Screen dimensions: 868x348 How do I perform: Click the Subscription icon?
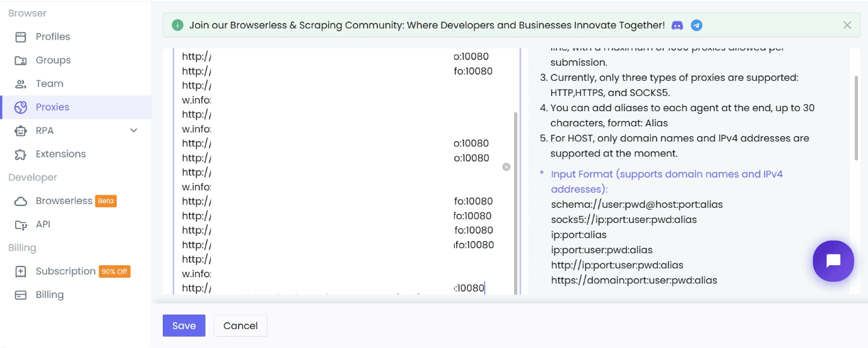point(21,272)
